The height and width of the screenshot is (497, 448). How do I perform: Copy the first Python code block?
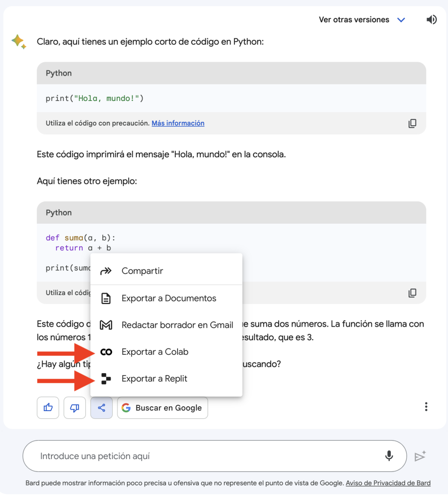click(x=412, y=123)
